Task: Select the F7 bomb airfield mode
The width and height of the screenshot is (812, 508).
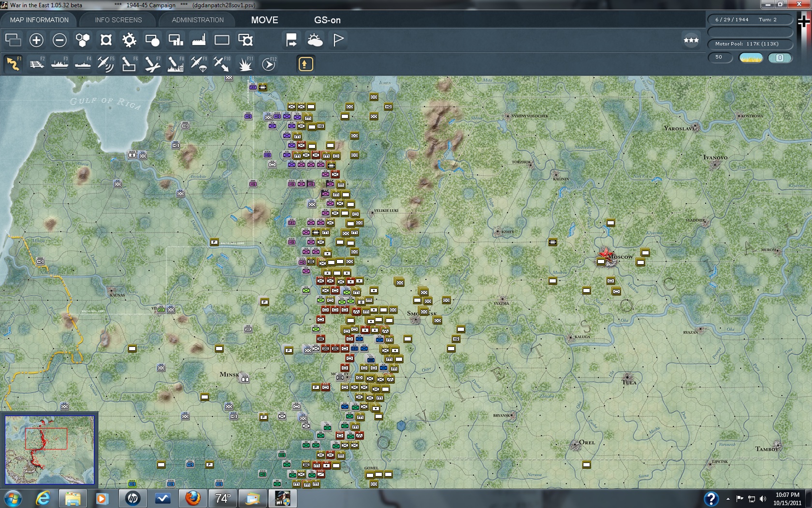Action: 152,64
